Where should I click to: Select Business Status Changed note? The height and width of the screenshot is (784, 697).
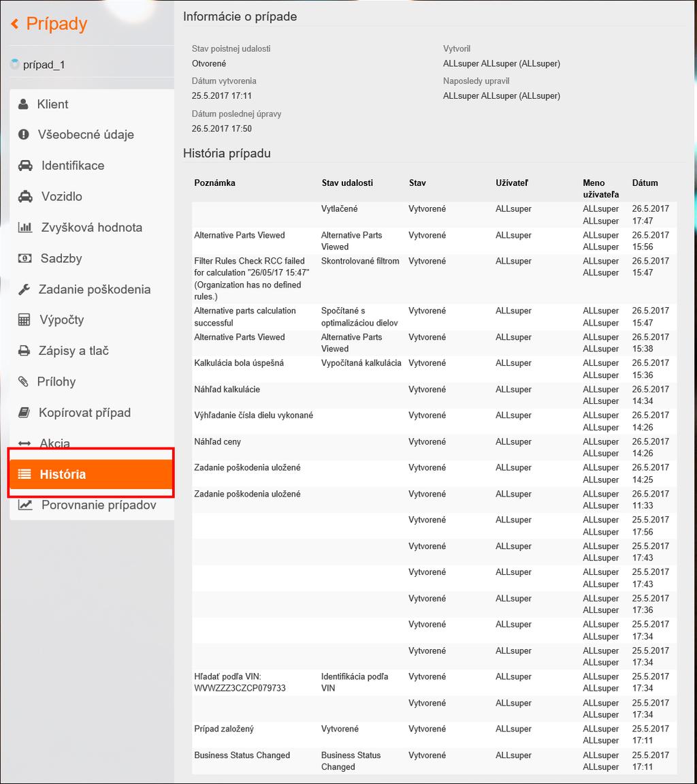242,755
